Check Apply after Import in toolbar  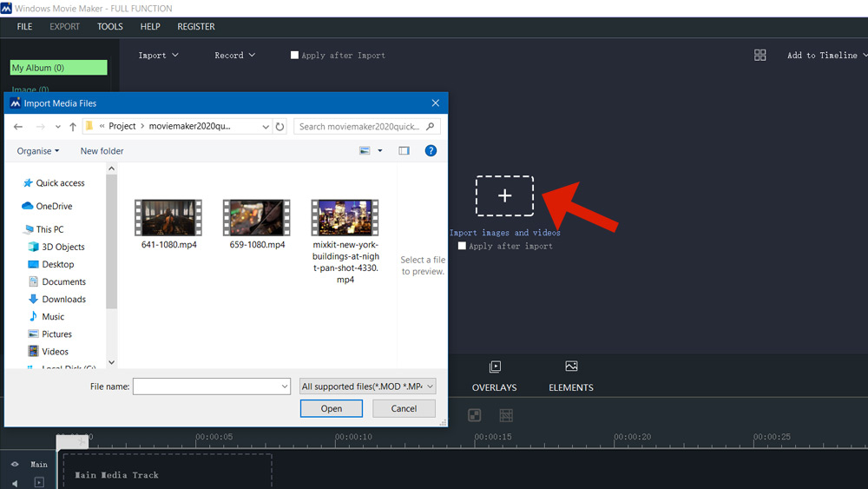click(294, 55)
